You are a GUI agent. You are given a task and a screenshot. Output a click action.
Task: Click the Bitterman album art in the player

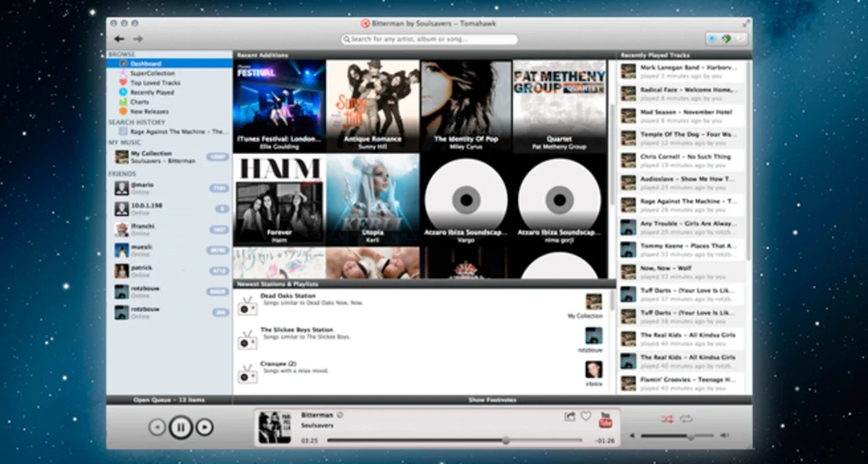point(274,427)
